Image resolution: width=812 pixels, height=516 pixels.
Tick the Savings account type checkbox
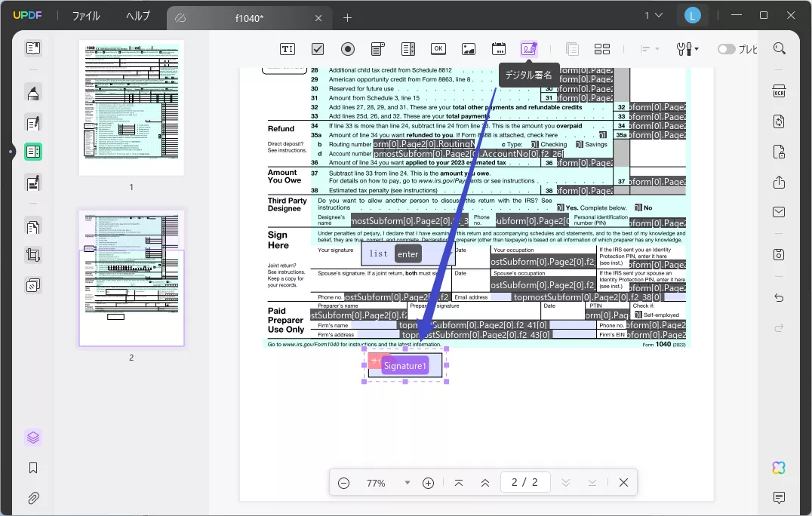(x=580, y=144)
